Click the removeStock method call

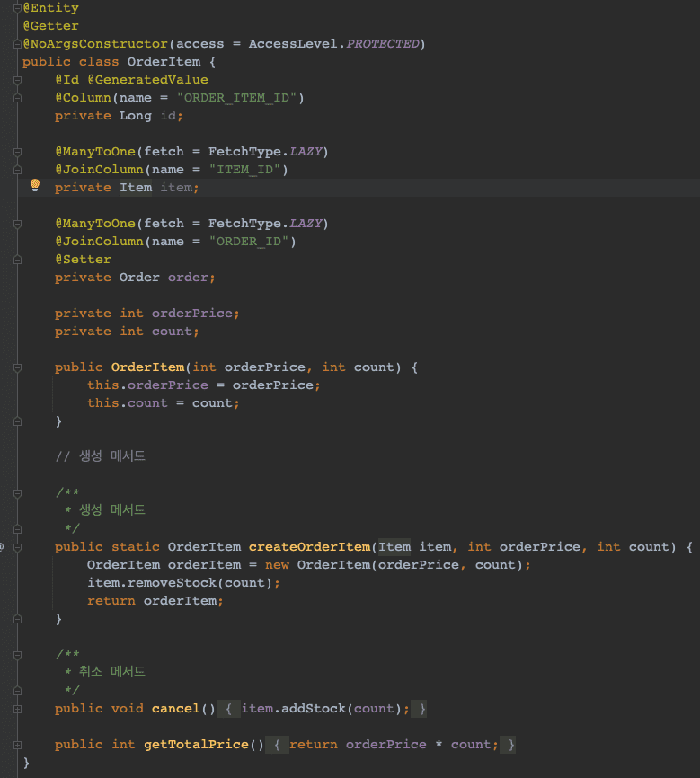coord(172,582)
